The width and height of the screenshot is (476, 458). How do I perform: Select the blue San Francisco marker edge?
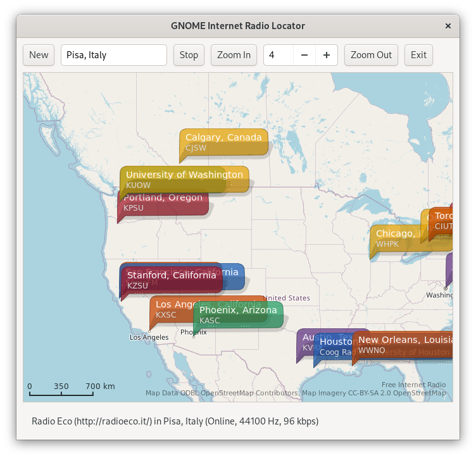(234, 278)
